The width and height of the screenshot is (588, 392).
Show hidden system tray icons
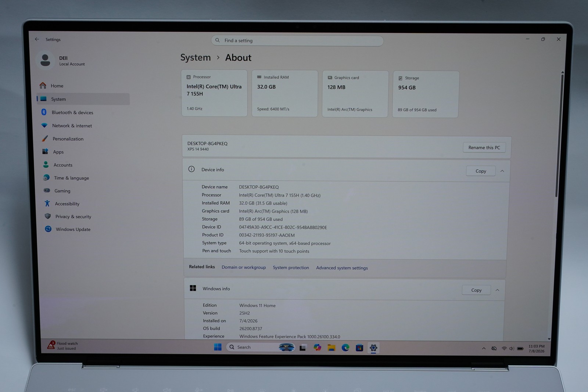coord(484,348)
